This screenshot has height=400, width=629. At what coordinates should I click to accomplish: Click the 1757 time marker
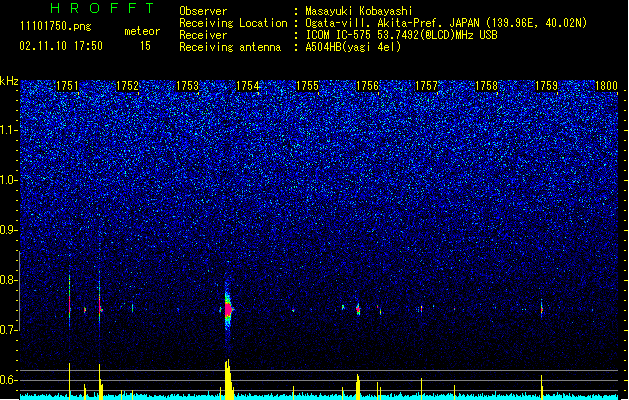click(426, 86)
